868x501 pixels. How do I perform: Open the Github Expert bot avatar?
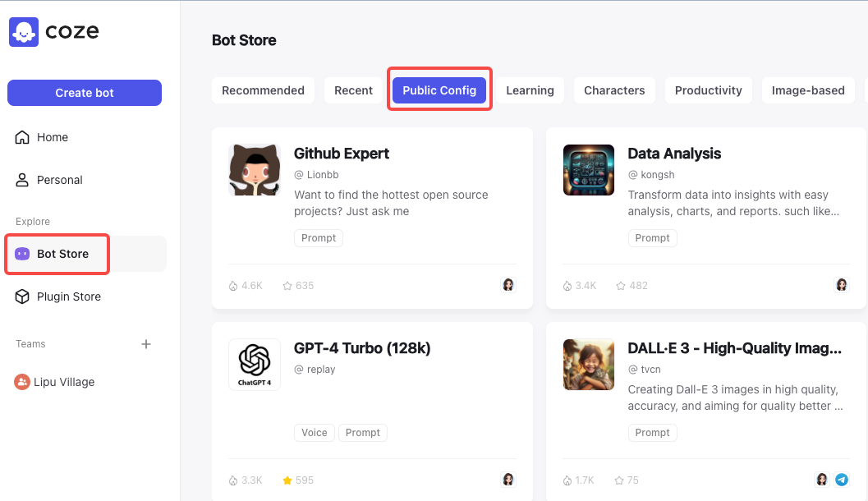pos(255,170)
